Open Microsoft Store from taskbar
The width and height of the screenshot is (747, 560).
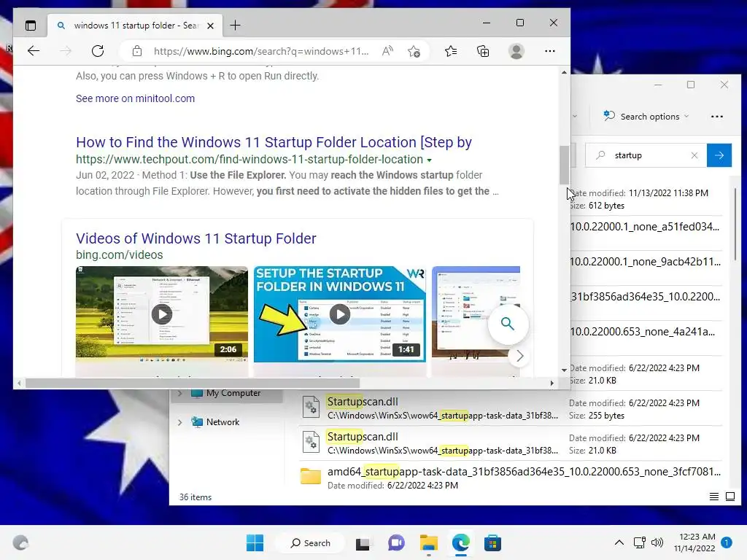(492, 542)
